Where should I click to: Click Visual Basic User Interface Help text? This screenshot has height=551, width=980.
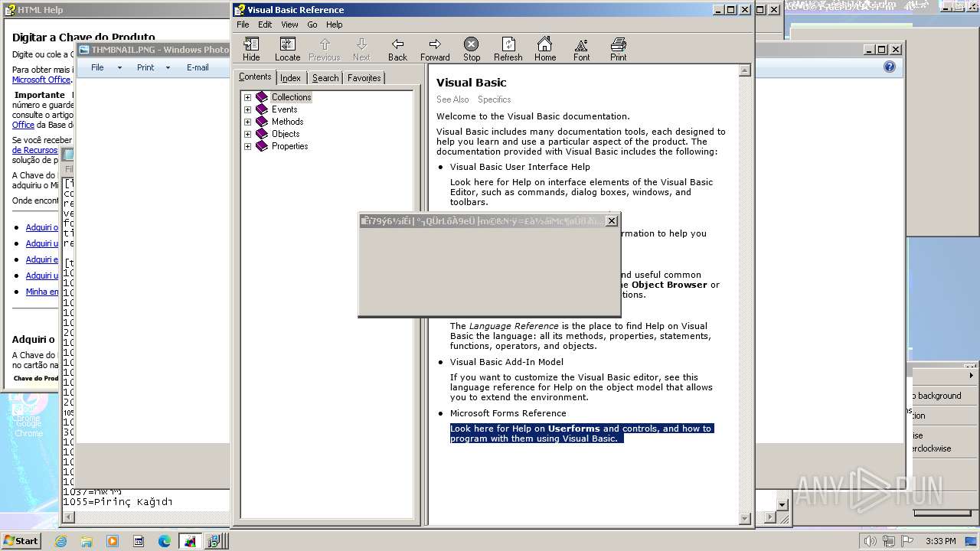click(x=520, y=167)
